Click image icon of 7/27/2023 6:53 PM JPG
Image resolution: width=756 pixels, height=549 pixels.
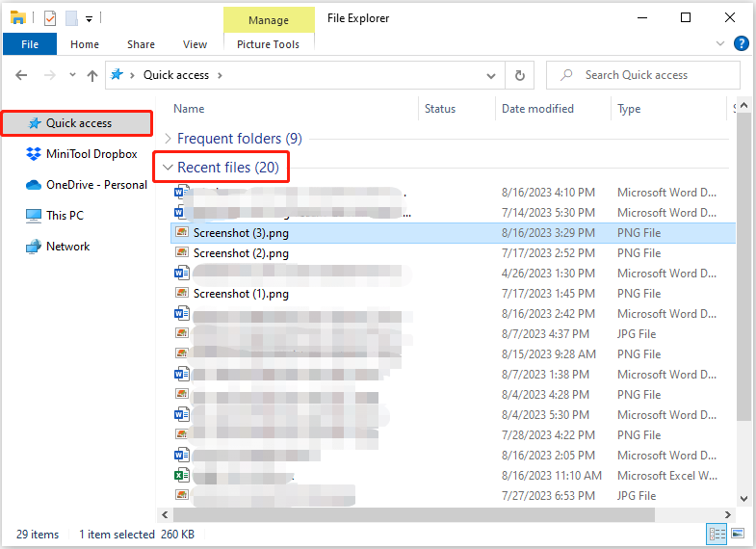point(182,495)
